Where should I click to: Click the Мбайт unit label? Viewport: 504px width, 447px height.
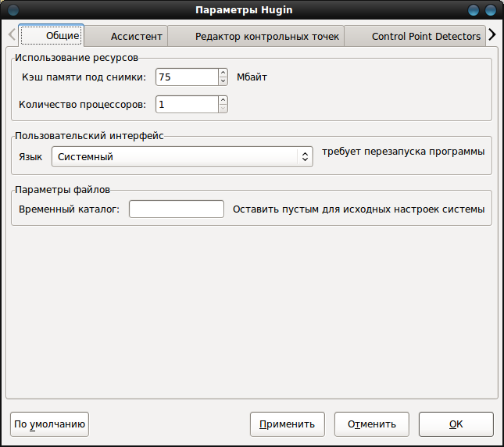(252, 77)
